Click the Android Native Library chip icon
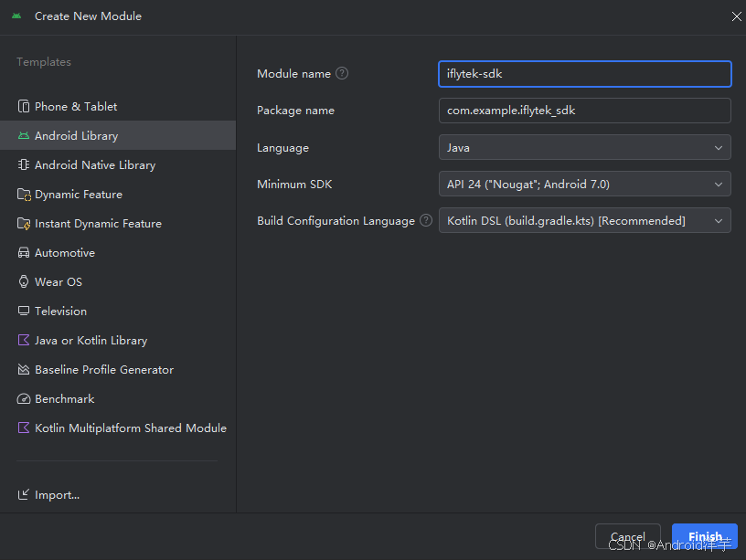This screenshot has width=746, height=560. (x=24, y=165)
